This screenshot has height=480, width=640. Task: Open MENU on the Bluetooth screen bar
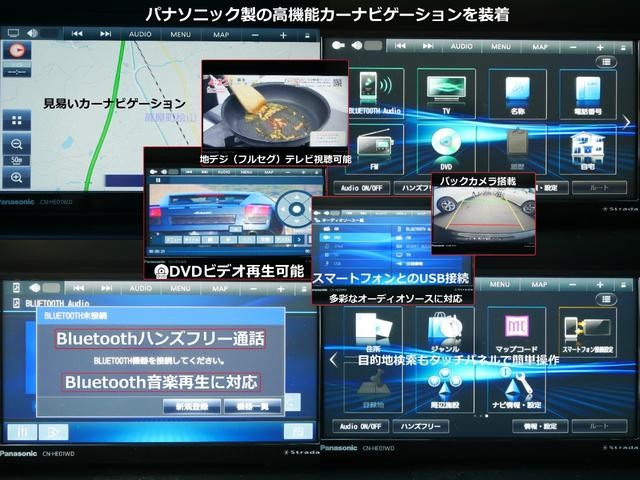(180, 289)
